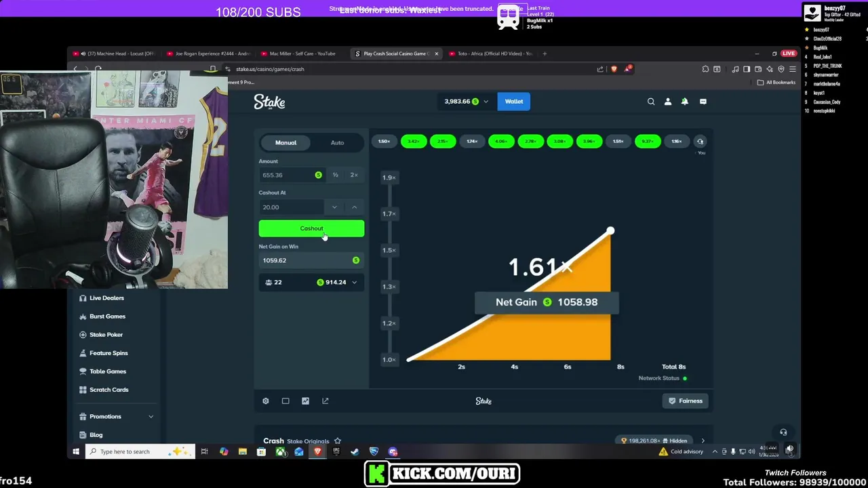Open the user profile icon
The width and height of the screenshot is (868, 488).
[668, 102]
